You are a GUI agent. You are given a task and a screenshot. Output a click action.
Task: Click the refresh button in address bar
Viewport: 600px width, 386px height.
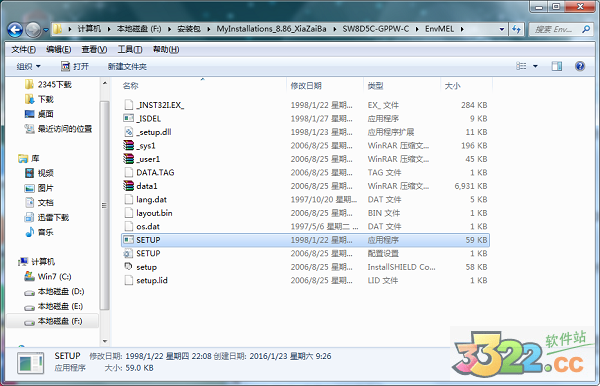click(x=516, y=29)
